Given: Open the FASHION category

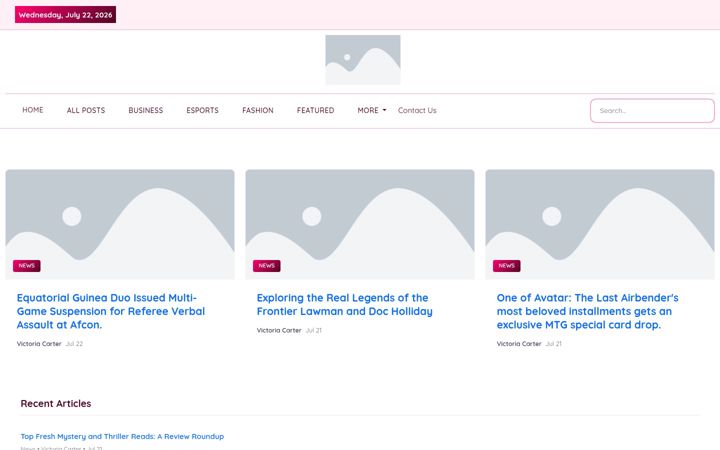Looking at the screenshot, I should 258,110.
